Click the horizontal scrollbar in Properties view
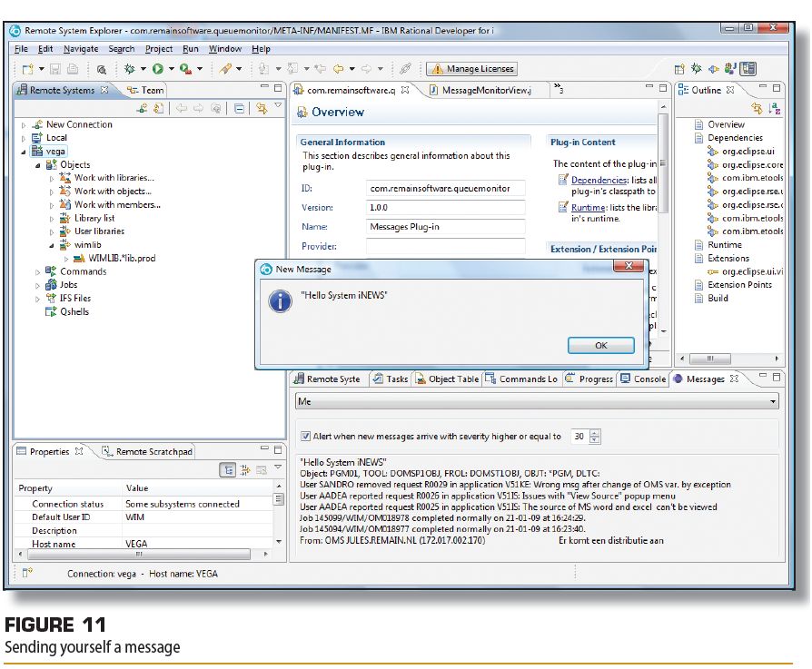This screenshot has width=812, height=669. [x=139, y=554]
